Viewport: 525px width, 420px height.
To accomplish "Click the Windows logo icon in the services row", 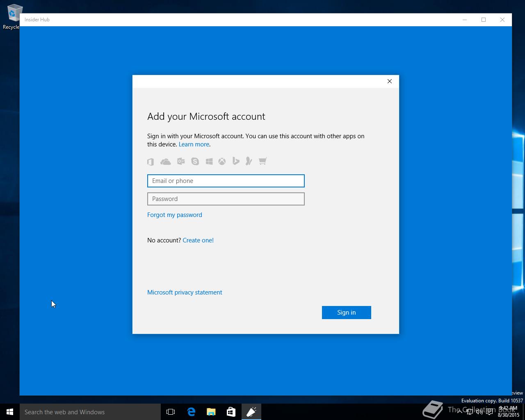I will click(209, 161).
